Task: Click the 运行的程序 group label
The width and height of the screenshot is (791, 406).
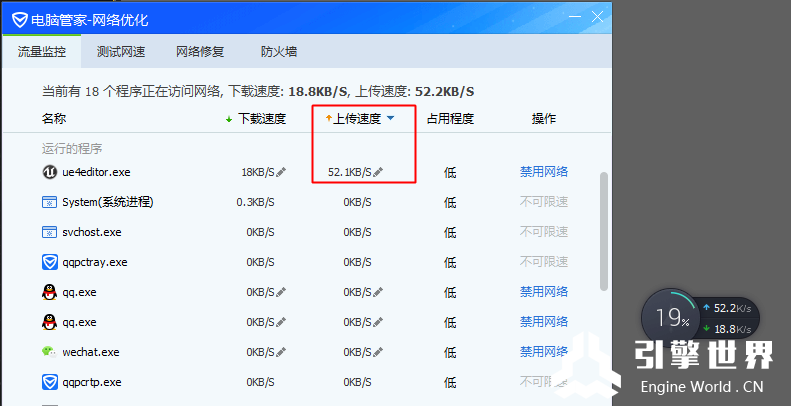Action: point(72,149)
